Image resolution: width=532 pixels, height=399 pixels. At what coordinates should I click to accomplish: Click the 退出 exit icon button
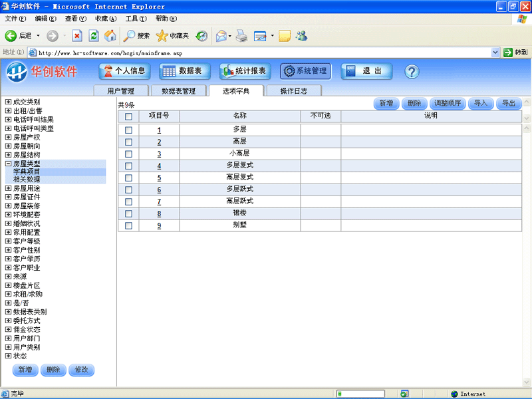[366, 71]
